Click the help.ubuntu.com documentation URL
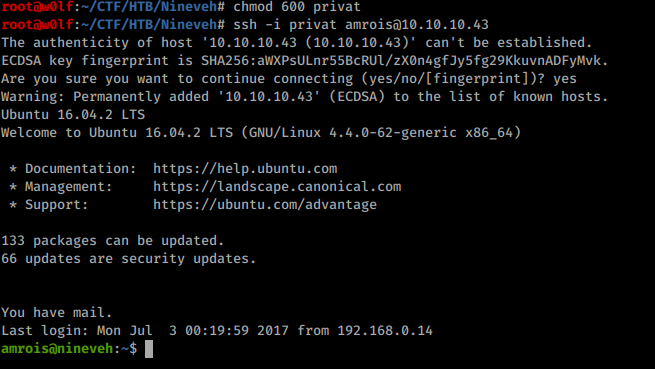The width and height of the screenshot is (655, 369). pos(245,168)
